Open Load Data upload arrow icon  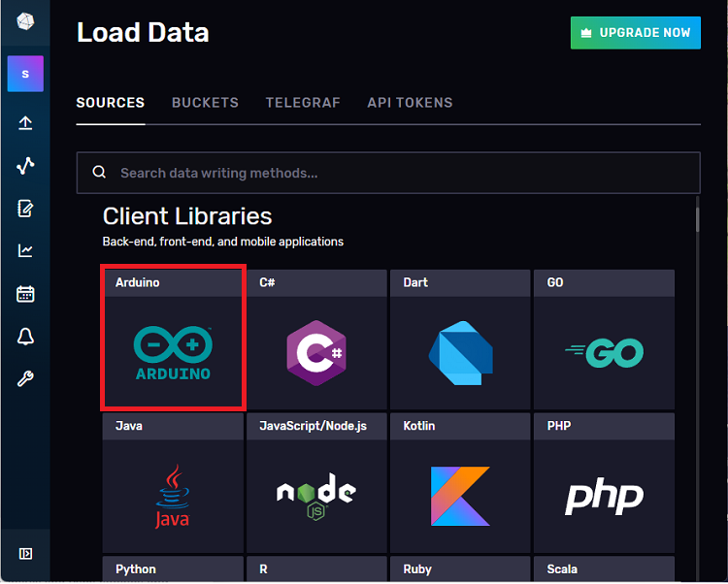25,123
